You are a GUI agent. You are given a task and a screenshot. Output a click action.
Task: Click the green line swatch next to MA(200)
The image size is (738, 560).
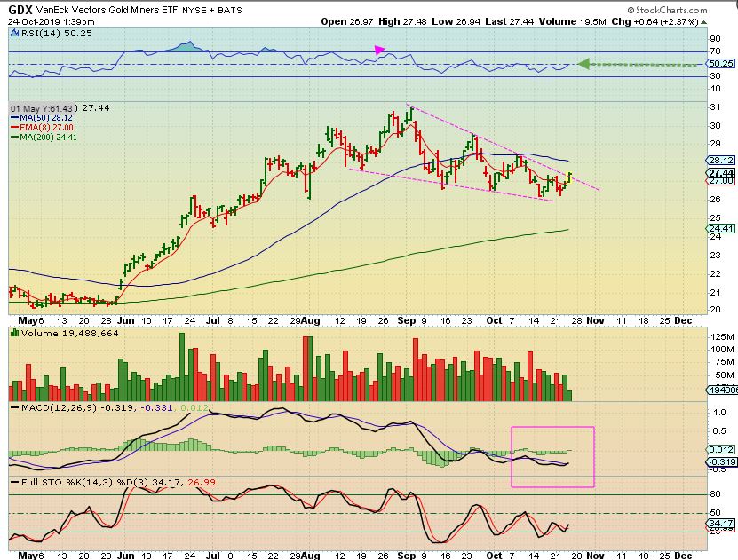coord(14,138)
